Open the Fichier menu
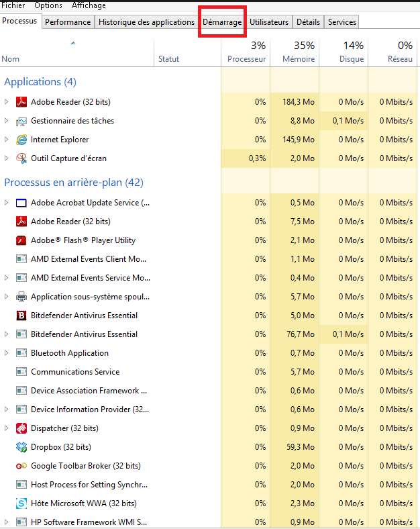 coord(13,5)
